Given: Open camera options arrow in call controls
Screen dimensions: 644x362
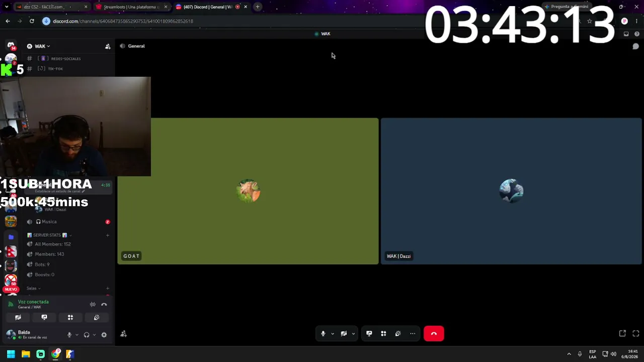Looking at the screenshot, I should point(353,333).
